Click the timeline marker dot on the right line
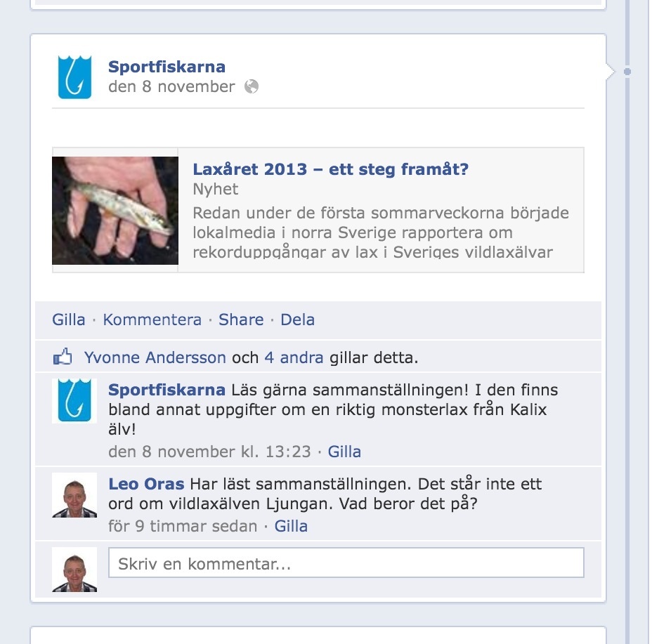Image resolution: width=652 pixels, height=644 pixels. click(x=627, y=72)
